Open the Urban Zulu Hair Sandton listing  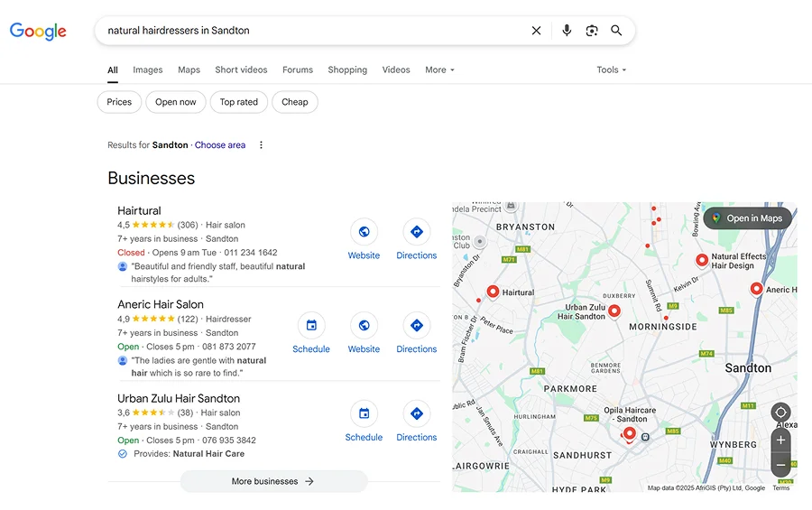(x=179, y=399)
